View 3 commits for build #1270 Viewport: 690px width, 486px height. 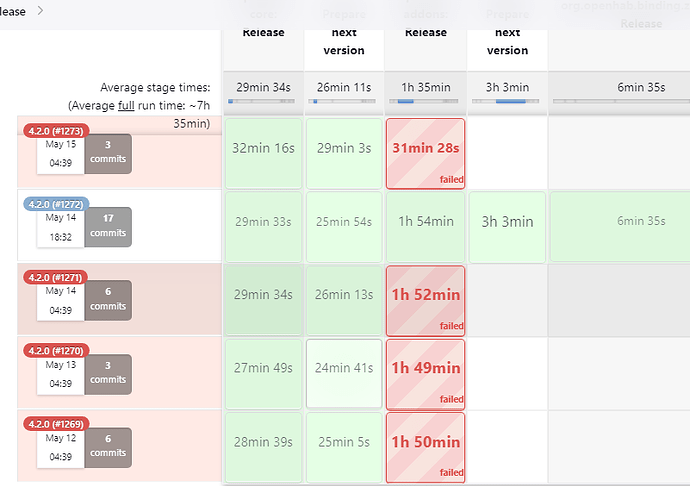click(x=108, y=374)
